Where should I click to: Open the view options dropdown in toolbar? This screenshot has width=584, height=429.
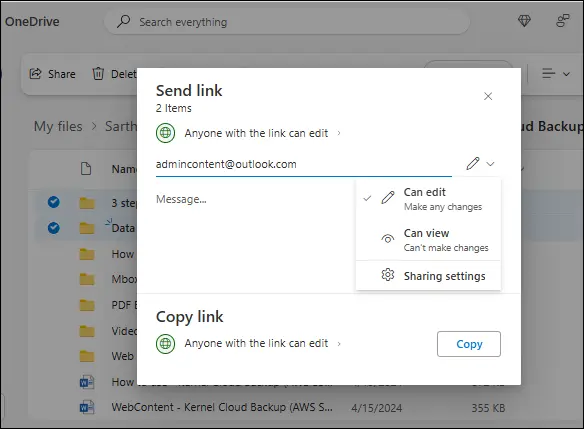pyautogui.click(x=555, y=74)
